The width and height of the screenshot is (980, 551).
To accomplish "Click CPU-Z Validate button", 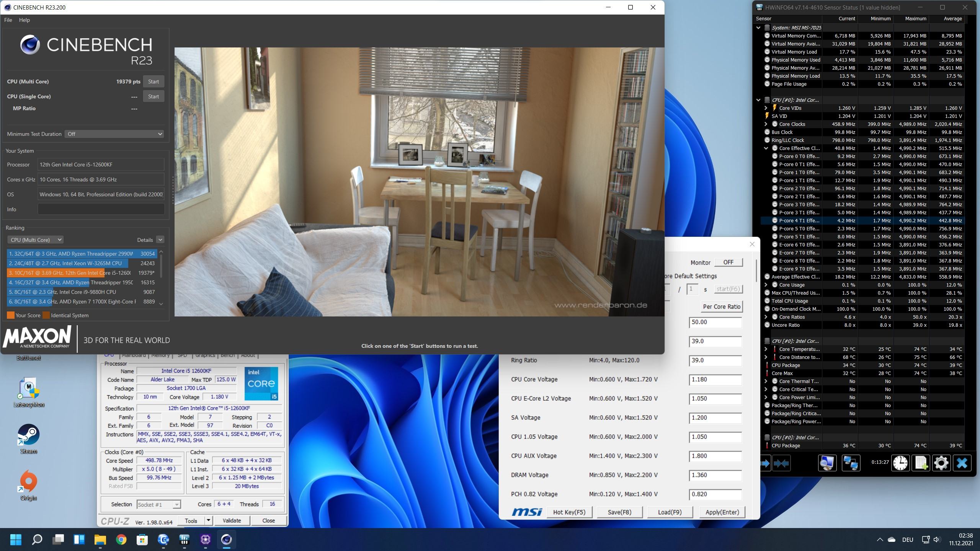I will [232, 520].
